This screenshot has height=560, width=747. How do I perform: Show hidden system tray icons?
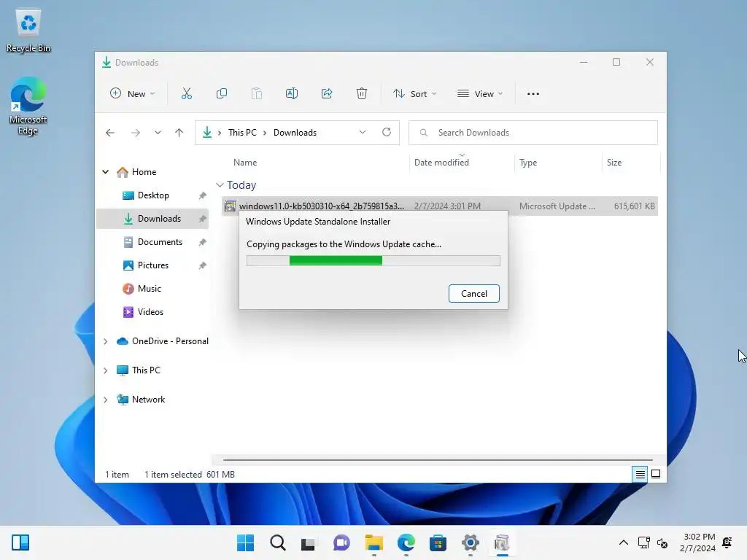coord(623,542)
